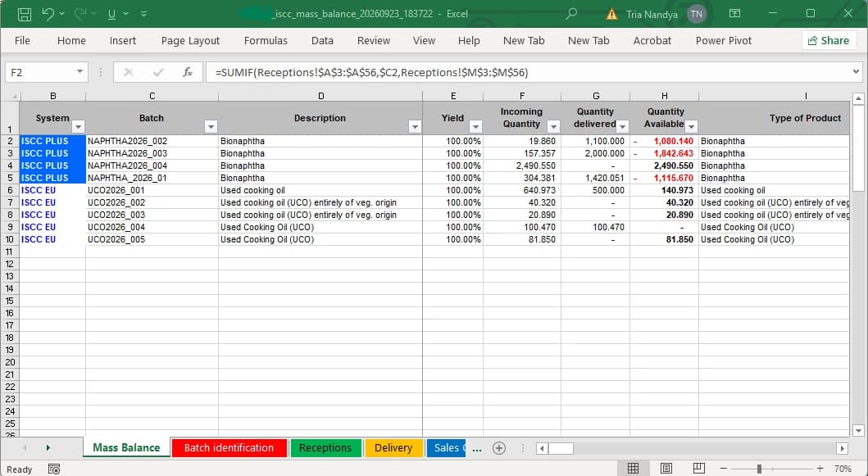Image resolution: width=868 pixels, height=476 pixels.
Task: Switch to Batch identification sheet tab
Action: [229, 448]
